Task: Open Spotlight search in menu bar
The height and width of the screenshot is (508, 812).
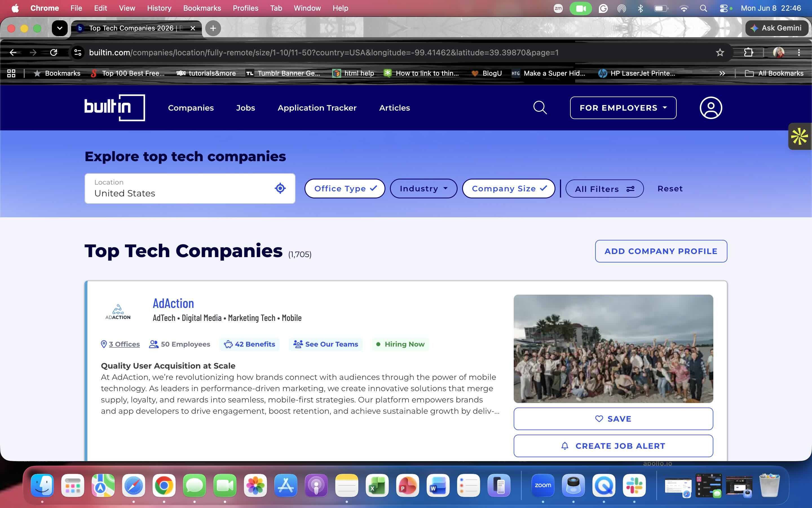Action: (704, 8)
